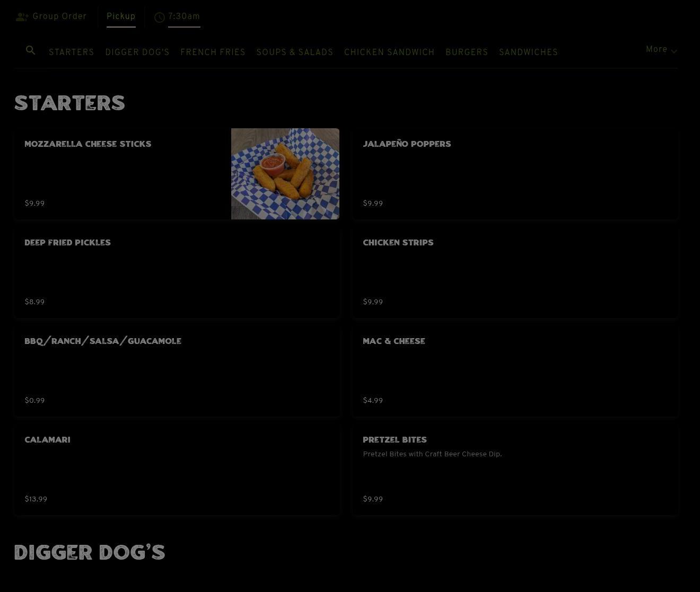Image resolution: width=700 pixels, height=592 pixels.
Task: Go to the French Fries category
Action: [x=213, y=52]
